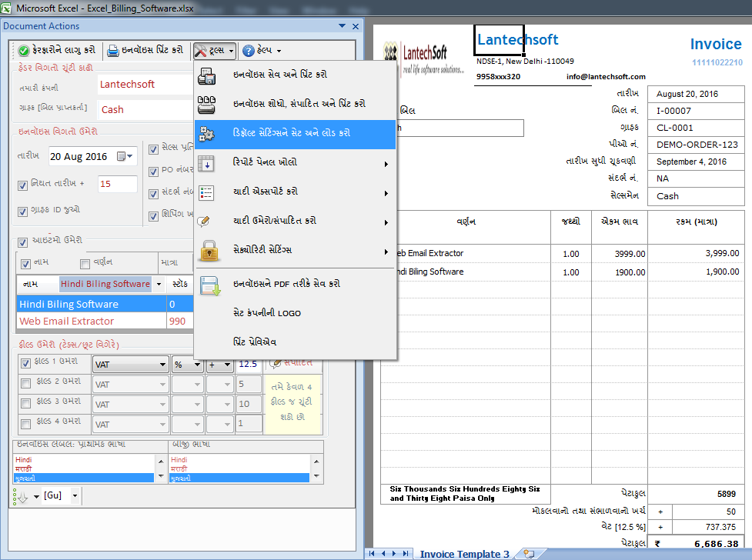Click the customer field showing Cash
This screenshot has height=560, width=752.
point(145,110)
